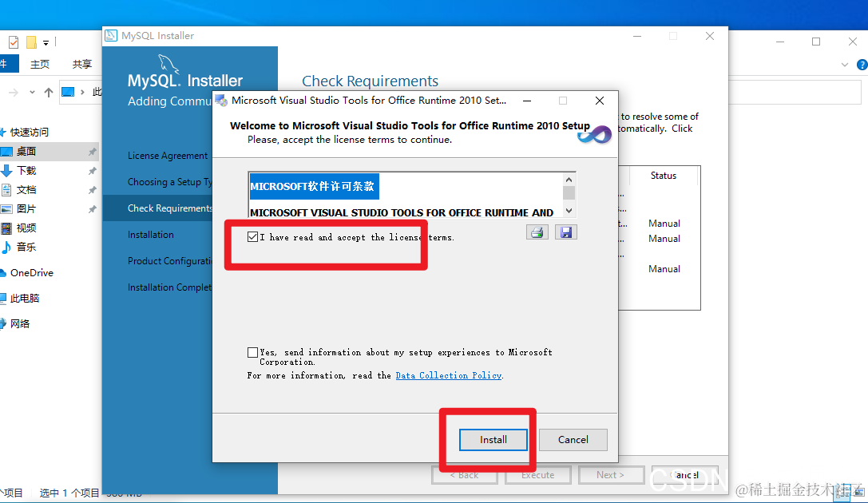Open the quick access toolbar dropdown arrow
This screenshot has height=503, width=868.
46,42
